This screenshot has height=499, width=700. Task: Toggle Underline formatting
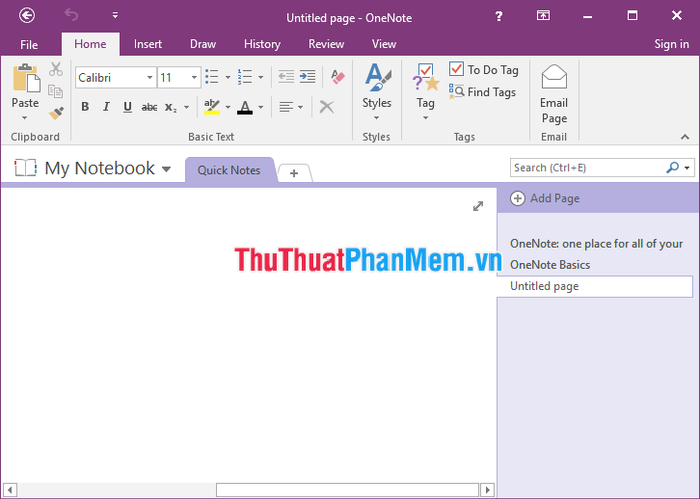click(128, 107)
